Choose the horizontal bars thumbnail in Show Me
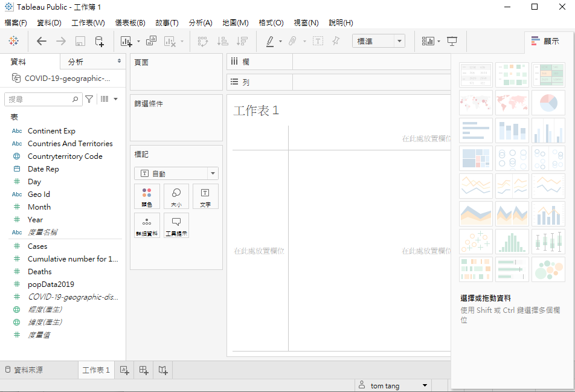The image size is (575, 392). pos(475,130)
